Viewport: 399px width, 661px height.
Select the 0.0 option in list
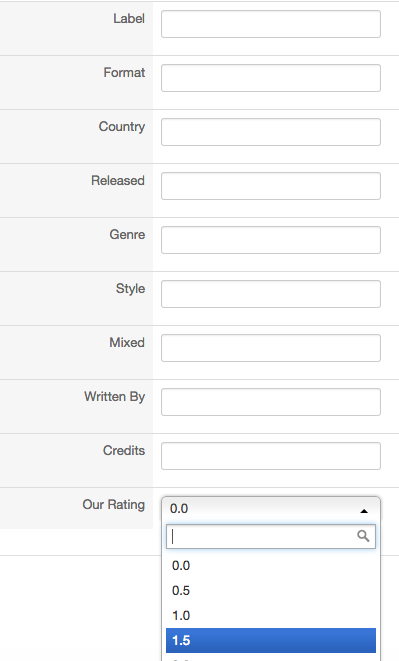tap(271, 565)
